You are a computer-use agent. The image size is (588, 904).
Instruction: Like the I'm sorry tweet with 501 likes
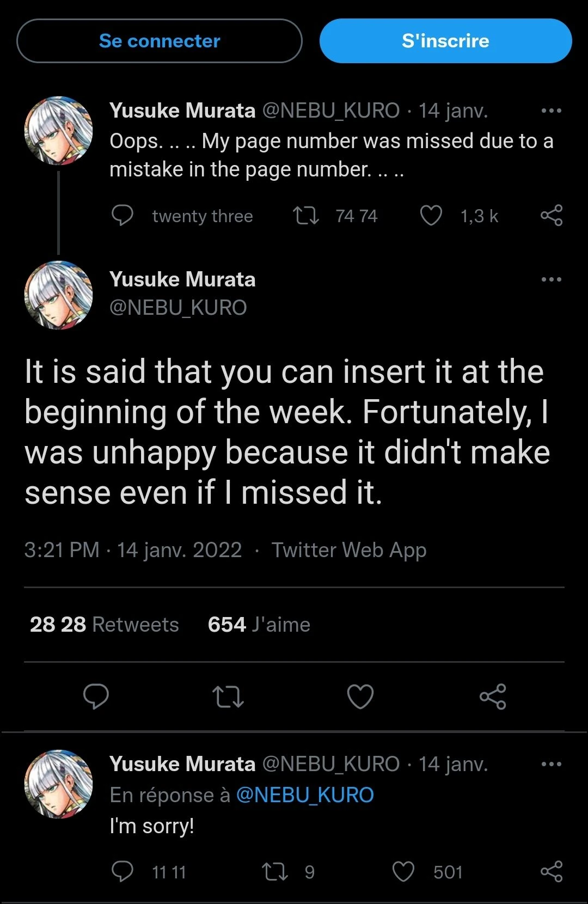click(403, 872)
